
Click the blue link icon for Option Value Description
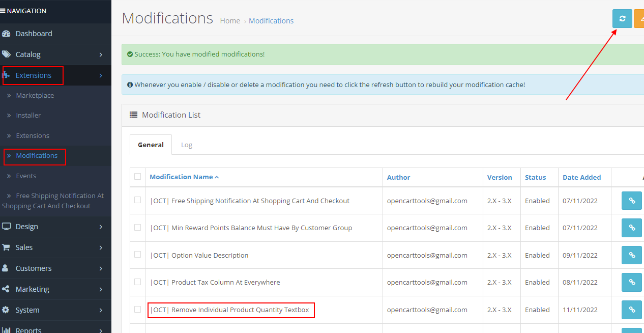point(631,255)
